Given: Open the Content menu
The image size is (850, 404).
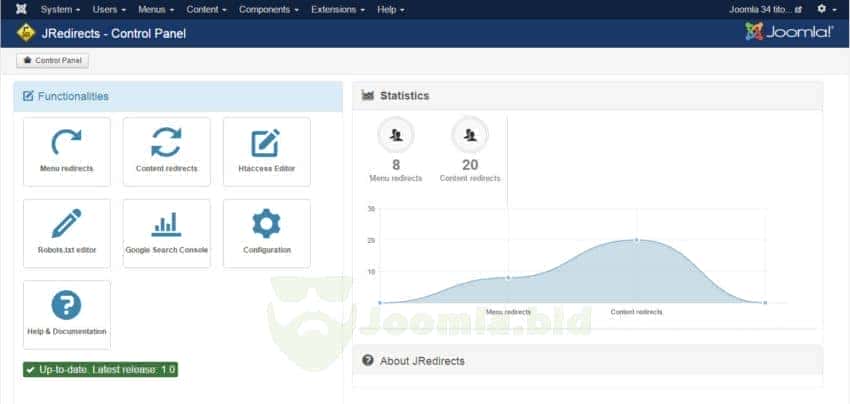Looking at the screenshot, I should pyautogui.click(x=207, y=10).
